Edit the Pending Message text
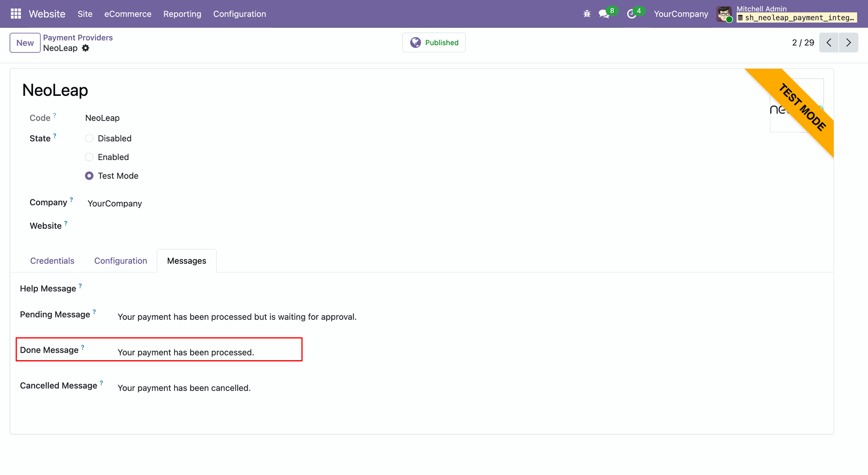 (x=237, y=317)
